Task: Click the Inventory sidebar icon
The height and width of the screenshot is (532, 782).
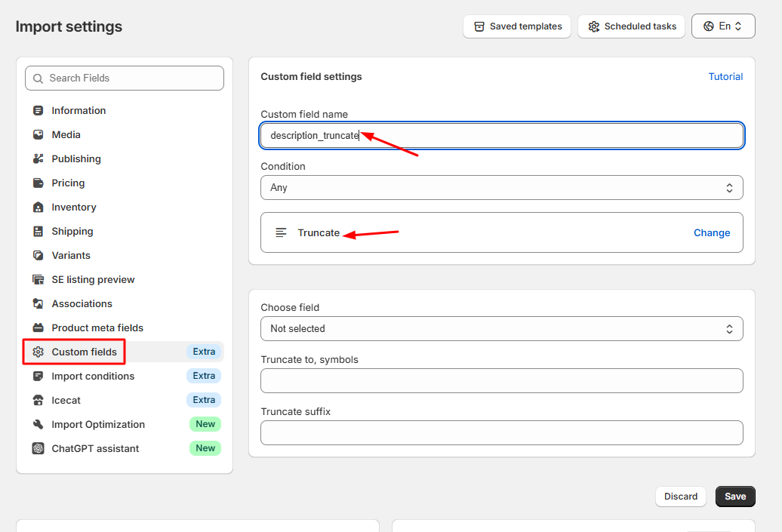Action: pos(38,207)
